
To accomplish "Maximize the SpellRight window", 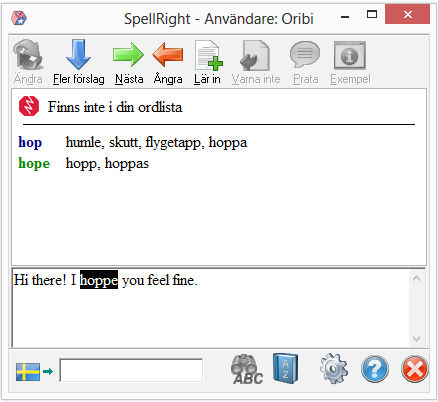I will [372, 15].
